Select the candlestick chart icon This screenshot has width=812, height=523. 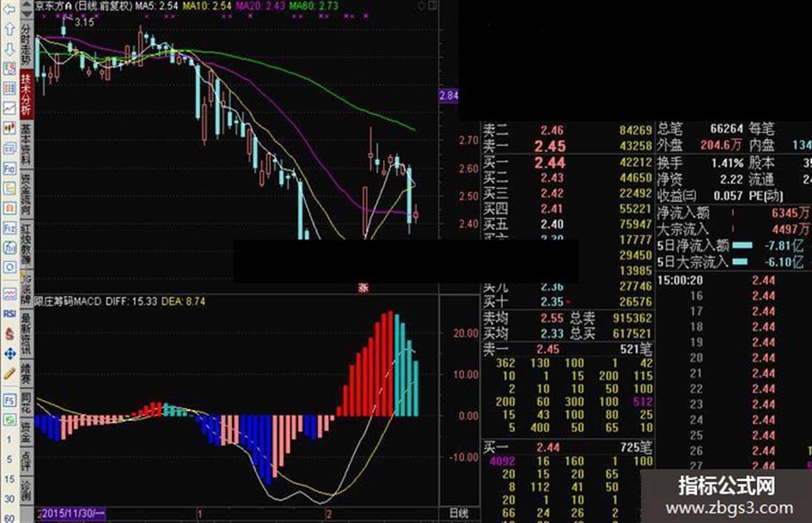click(x=9, y=128)
